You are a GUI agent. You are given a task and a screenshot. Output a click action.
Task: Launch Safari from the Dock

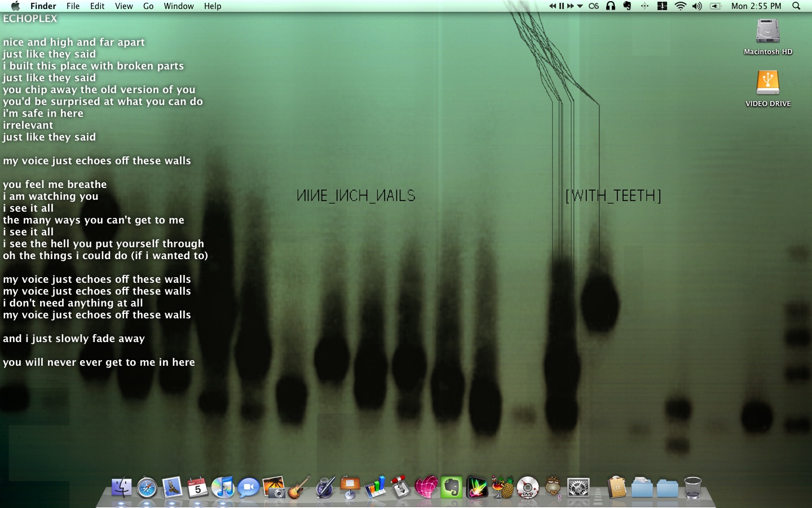[147, 487]
